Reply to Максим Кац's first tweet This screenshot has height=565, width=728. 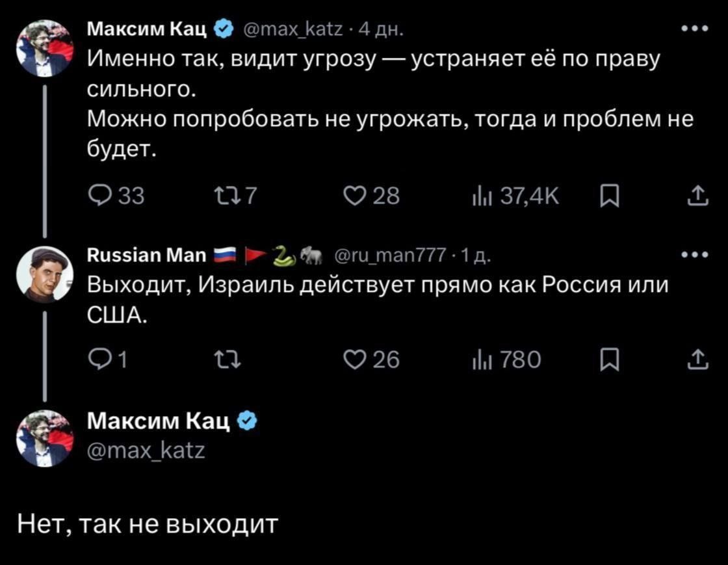coord(116,196)
